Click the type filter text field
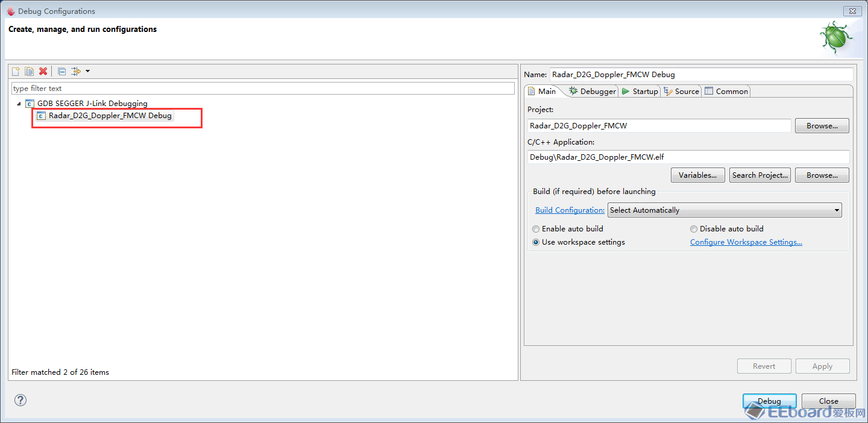This screenshot has width=868, height=423. click(262, 89)
